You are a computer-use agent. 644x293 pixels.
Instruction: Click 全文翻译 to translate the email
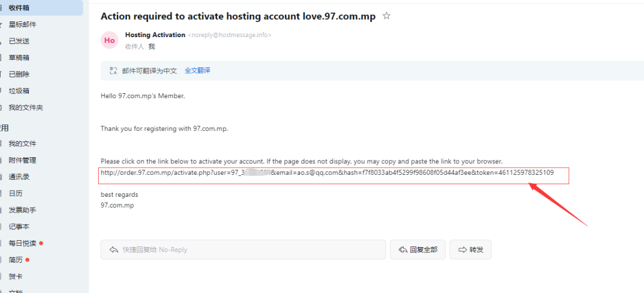[x=197, y=70]
